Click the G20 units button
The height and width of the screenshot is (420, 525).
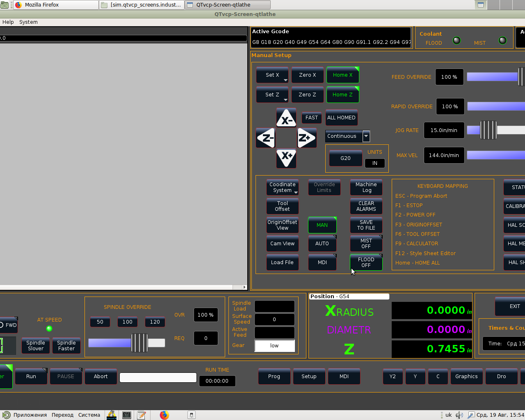[x=346, y=158]
